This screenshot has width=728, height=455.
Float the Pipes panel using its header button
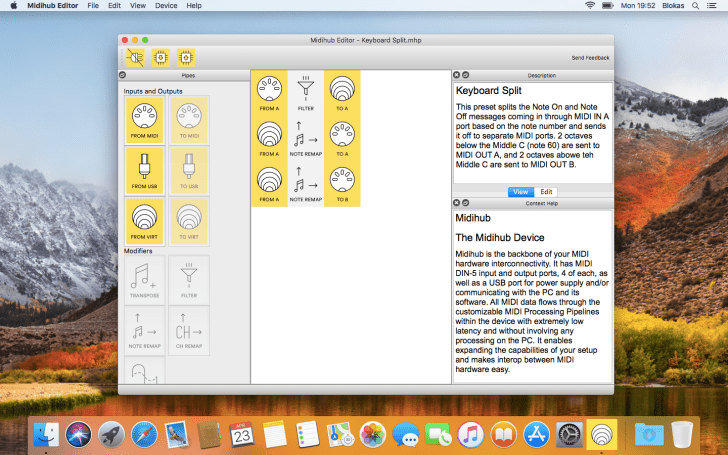point(123,75)
